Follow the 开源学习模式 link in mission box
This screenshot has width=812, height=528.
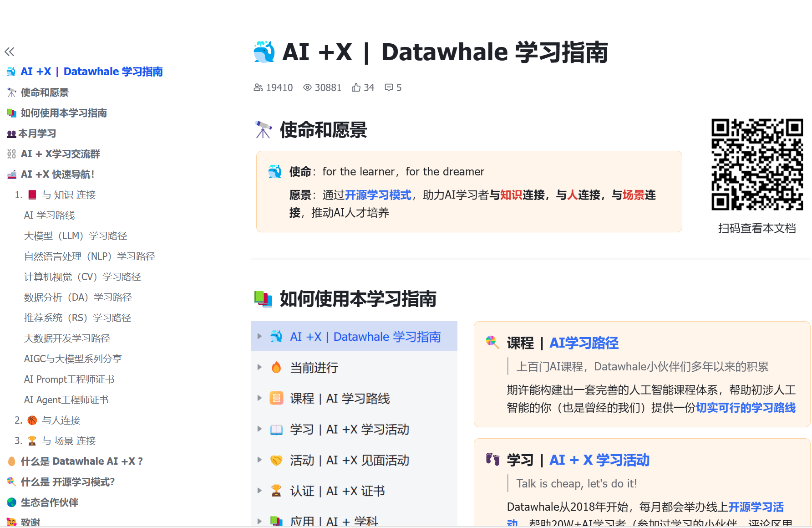click(x=378, y=195)
